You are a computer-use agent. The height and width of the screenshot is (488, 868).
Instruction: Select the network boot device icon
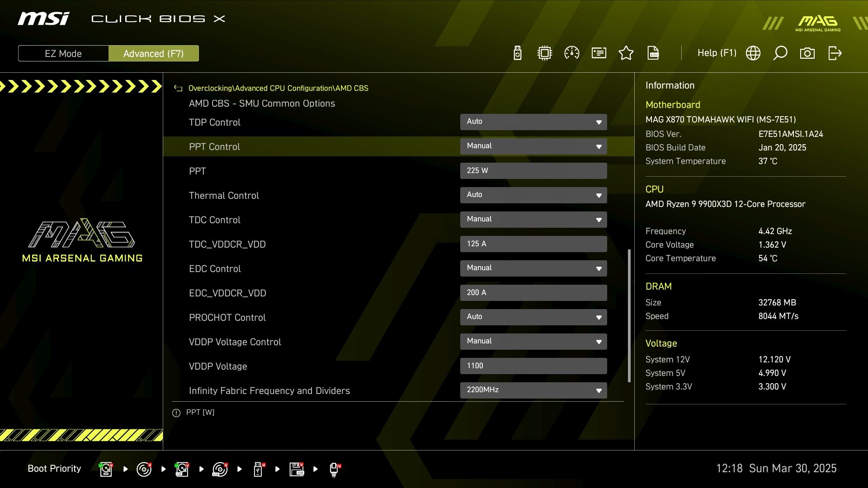334,469
